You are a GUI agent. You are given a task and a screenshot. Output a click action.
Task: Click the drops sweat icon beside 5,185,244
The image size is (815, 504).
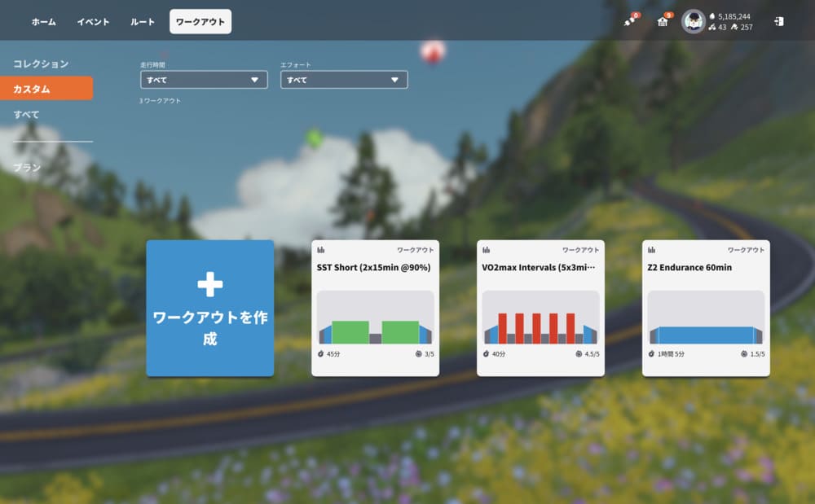[x=712, y=16]
